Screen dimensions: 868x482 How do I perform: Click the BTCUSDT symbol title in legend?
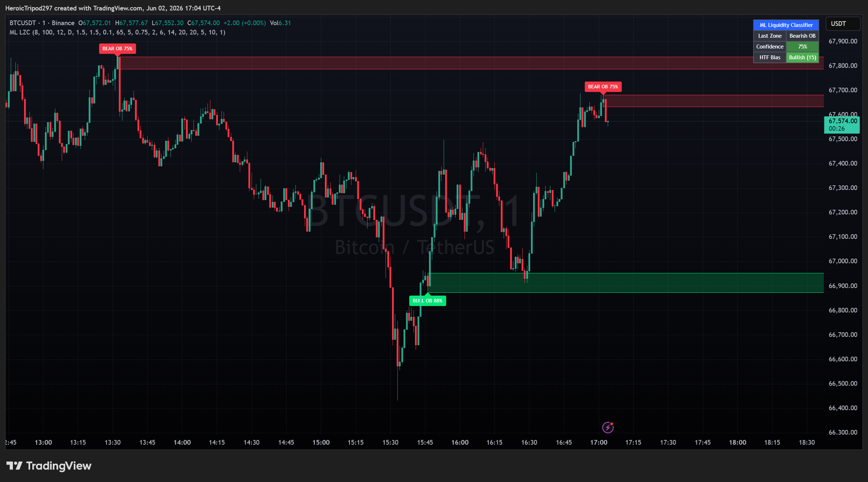(23, 23)
